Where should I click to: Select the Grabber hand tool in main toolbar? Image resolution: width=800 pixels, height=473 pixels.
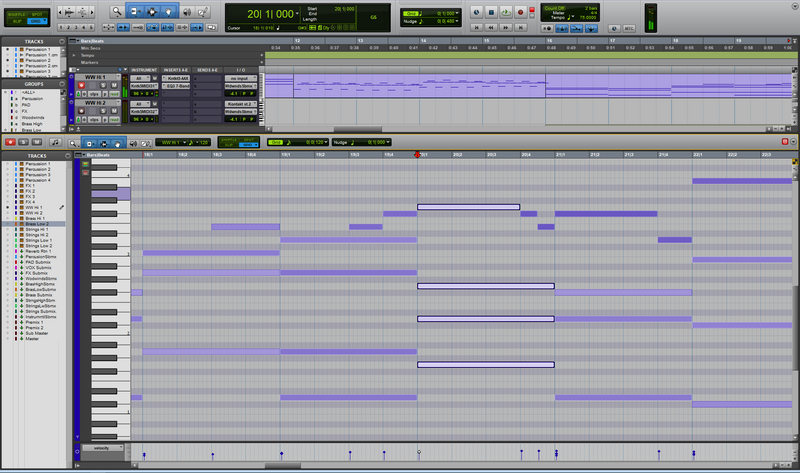click(168, 12)
